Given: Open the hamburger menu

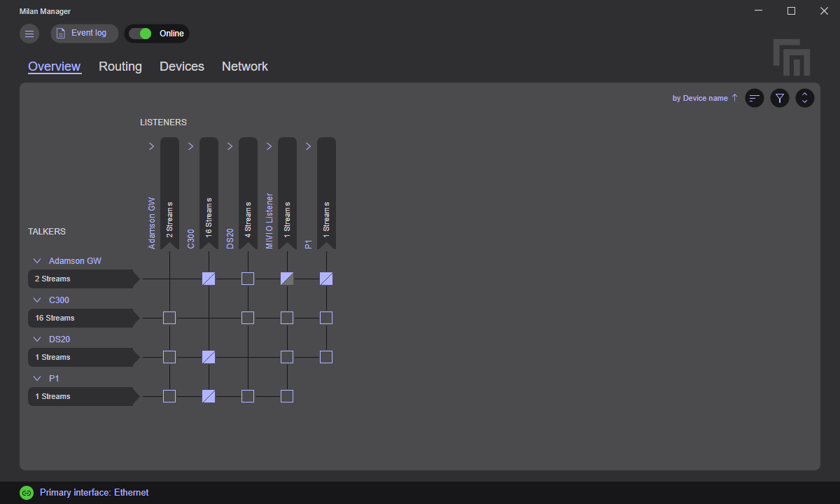Looking at the screenshot, I should point(29,34).
